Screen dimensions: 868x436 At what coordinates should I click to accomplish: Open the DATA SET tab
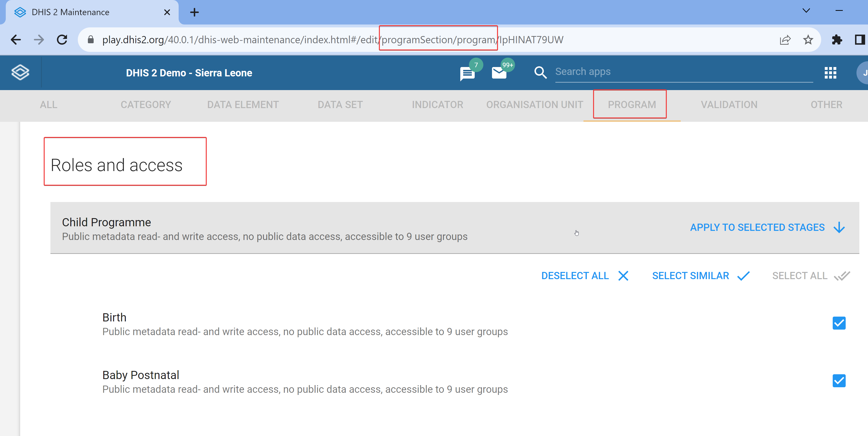tap(340, 104)
